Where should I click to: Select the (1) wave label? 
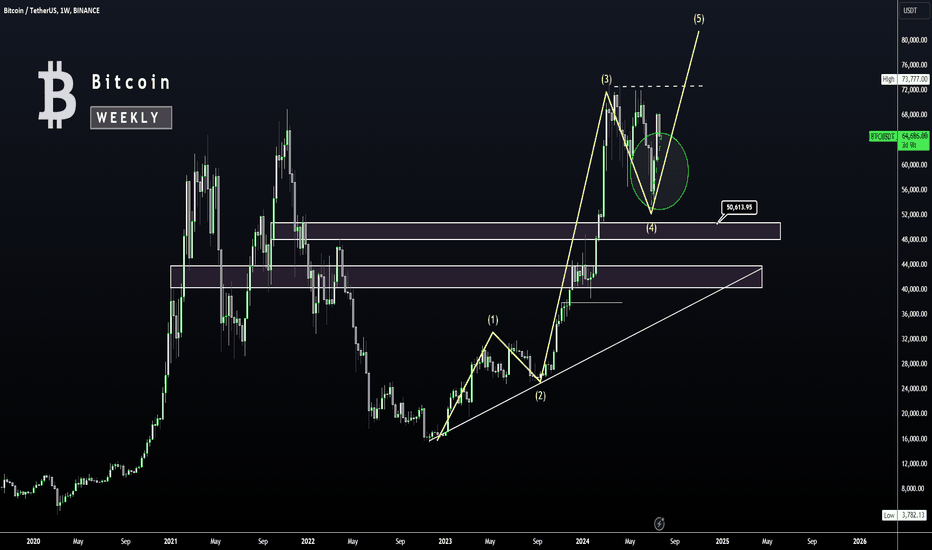[x=493, y=320]
